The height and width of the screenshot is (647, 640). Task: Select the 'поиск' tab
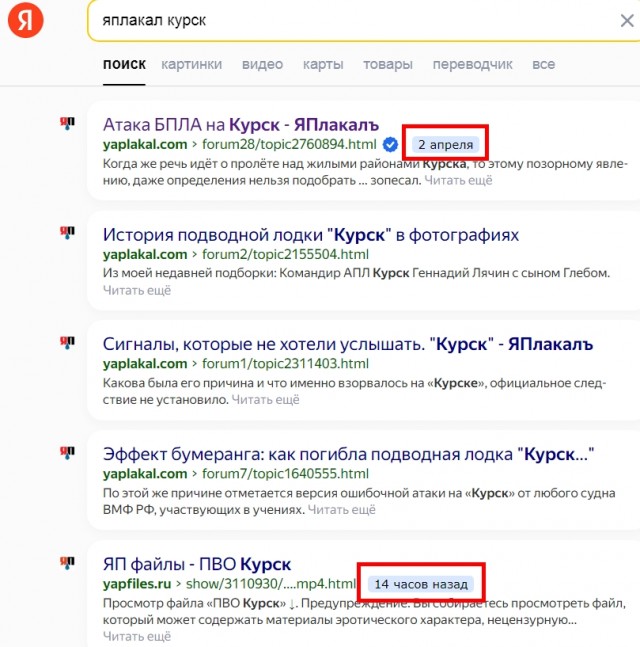point(124,64)
